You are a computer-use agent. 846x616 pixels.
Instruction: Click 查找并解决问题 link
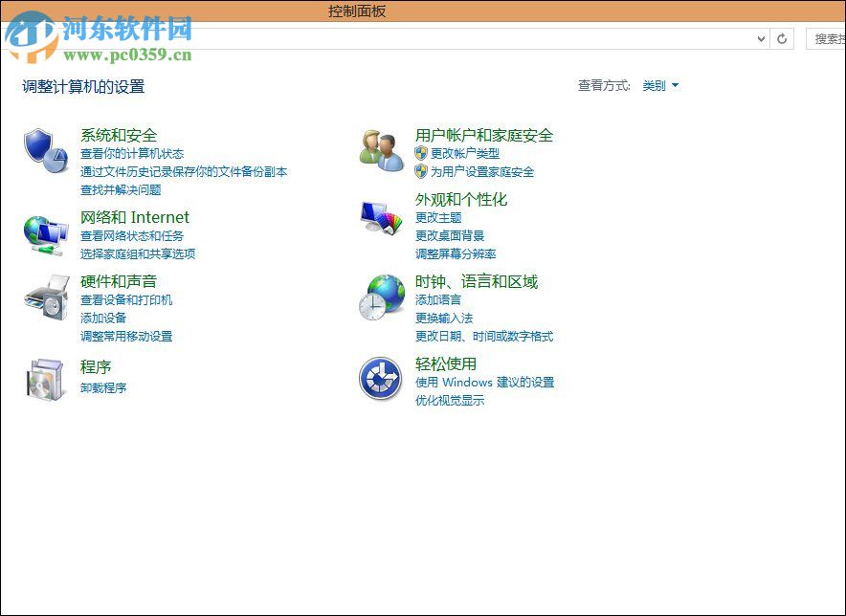click(x=121, y=189)
